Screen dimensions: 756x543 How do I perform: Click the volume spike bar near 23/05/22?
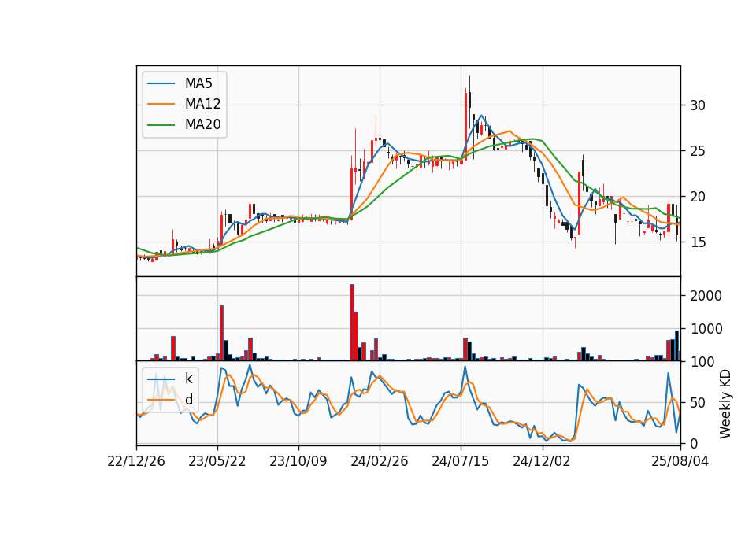tap(222, 333)
